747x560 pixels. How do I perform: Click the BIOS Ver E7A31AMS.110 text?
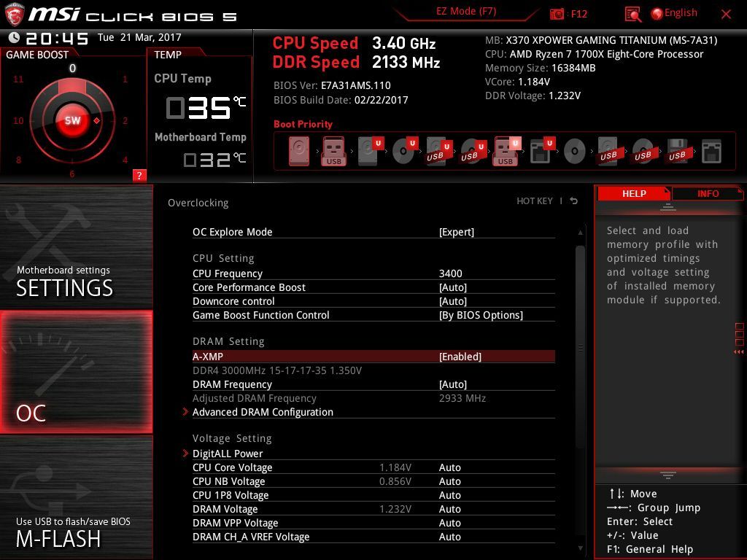pos(332,85)
